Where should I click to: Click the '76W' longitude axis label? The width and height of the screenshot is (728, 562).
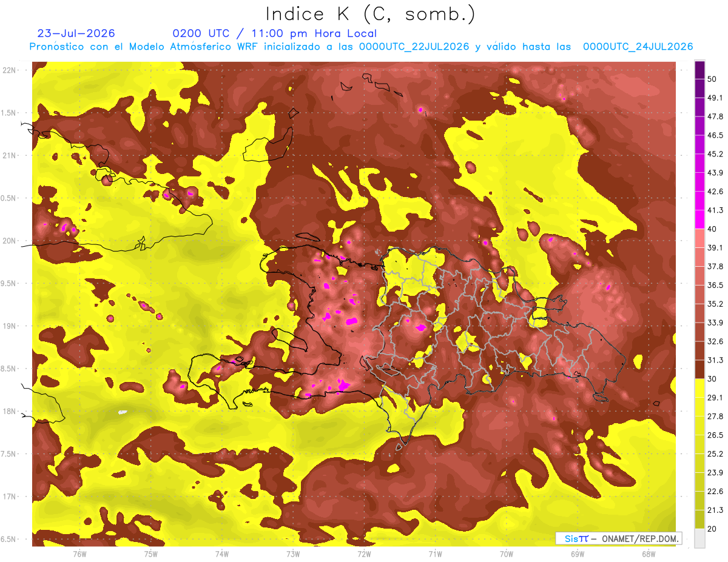coord(79,554)
